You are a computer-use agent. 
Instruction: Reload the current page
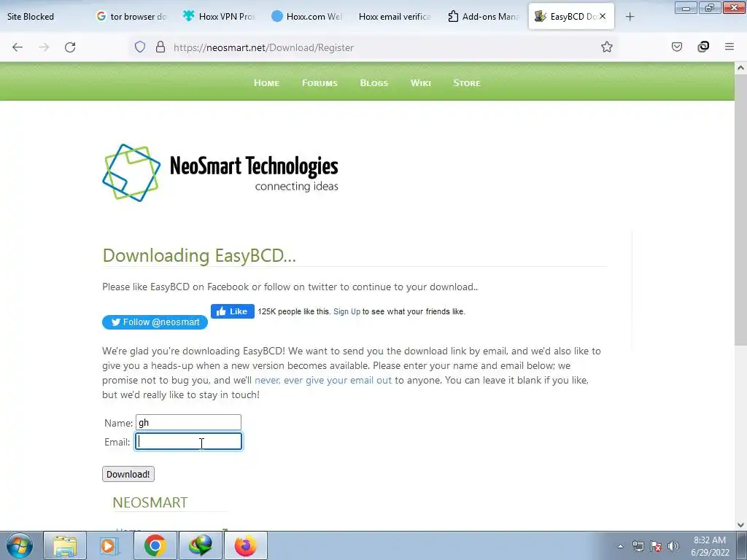(70, 47)
